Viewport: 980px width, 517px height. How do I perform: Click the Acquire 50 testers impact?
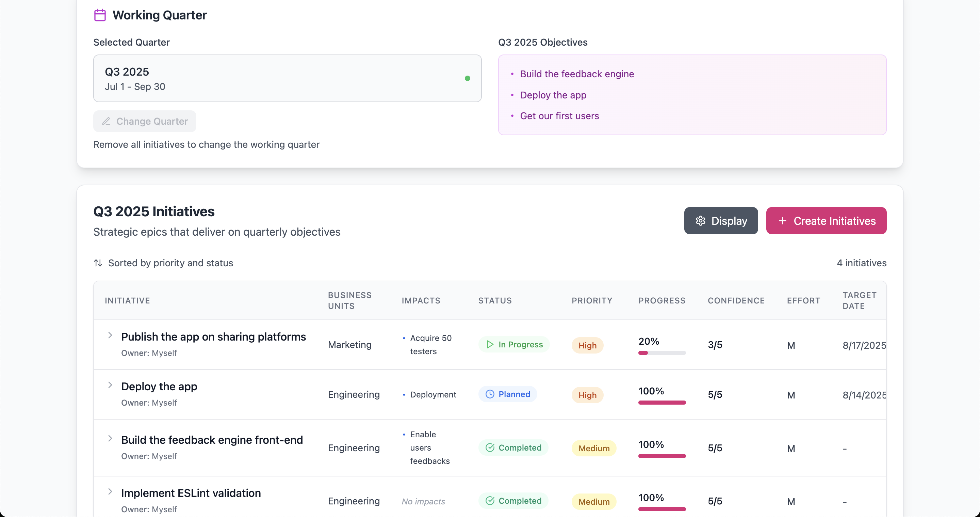pos(431,345)
